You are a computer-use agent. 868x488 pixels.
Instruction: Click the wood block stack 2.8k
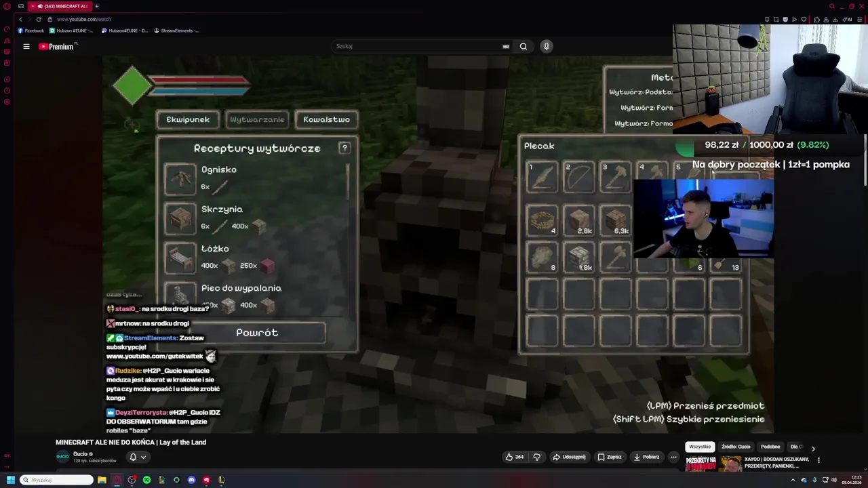click(578, 220)
